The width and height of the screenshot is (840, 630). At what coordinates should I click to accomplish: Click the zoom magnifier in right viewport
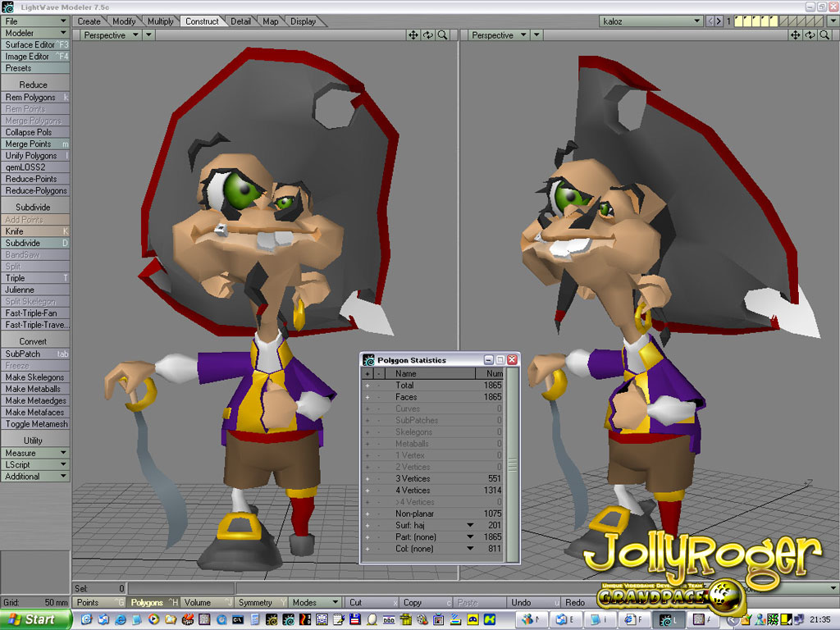click(824, 34)
